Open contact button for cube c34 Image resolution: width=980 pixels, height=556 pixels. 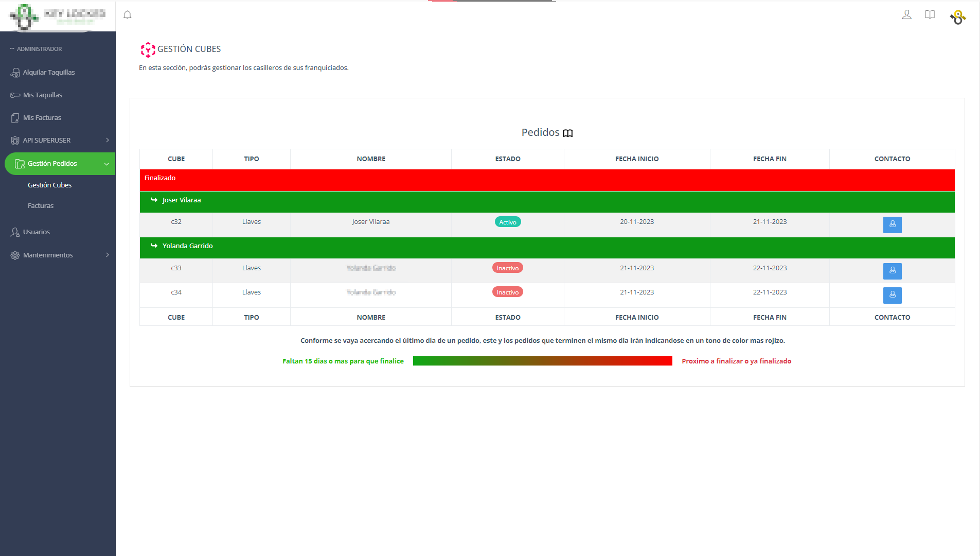pyautogui.click(x=892, y=295)
